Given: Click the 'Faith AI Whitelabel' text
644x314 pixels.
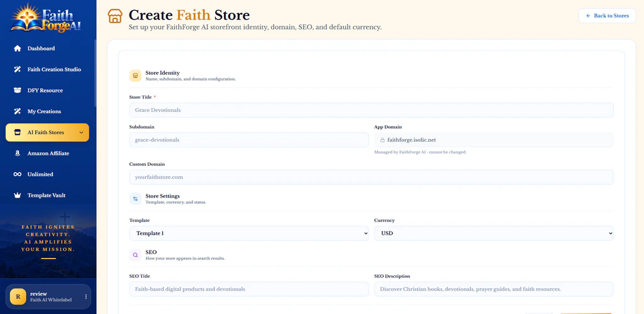Looking at the screenshot, I should point(51,300).
